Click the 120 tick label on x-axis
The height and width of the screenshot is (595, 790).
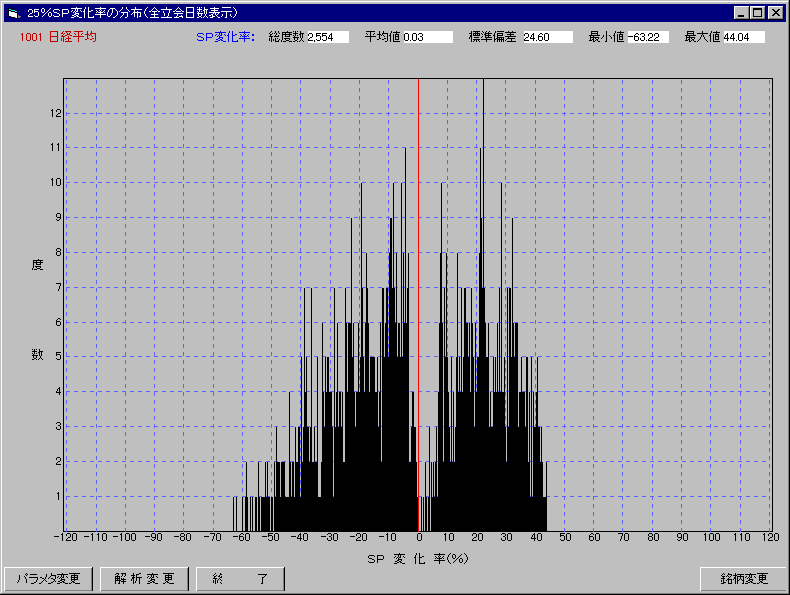coord(770,538)
